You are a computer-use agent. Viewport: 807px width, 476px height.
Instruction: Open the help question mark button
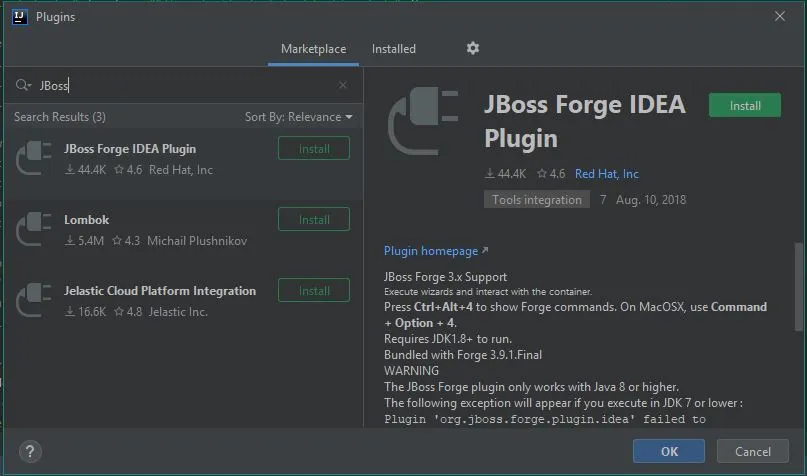tap(30, 452)
